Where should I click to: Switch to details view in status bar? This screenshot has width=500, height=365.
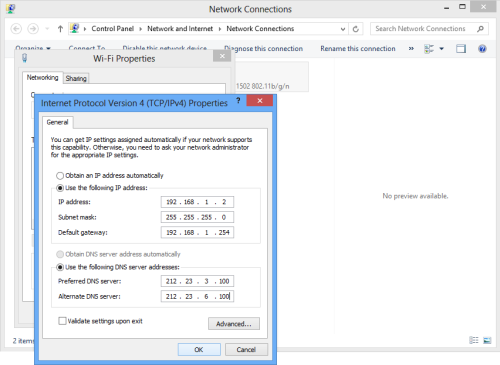point(474,340)
